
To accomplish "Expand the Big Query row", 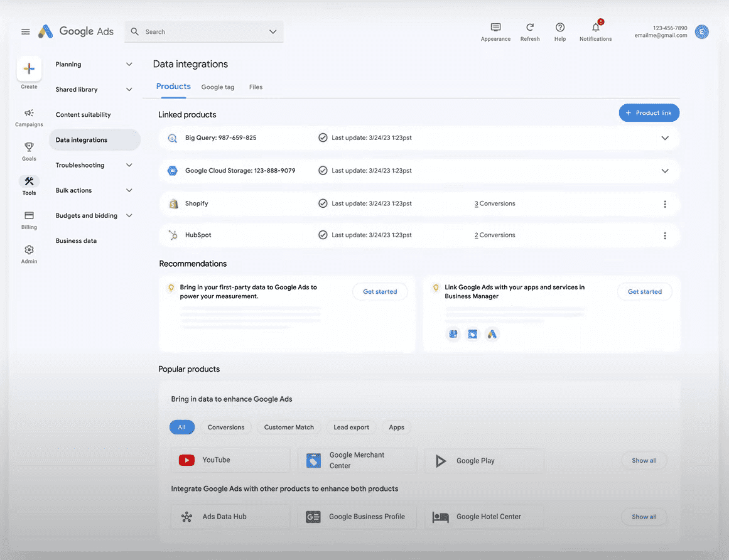I will click(665, 138).
